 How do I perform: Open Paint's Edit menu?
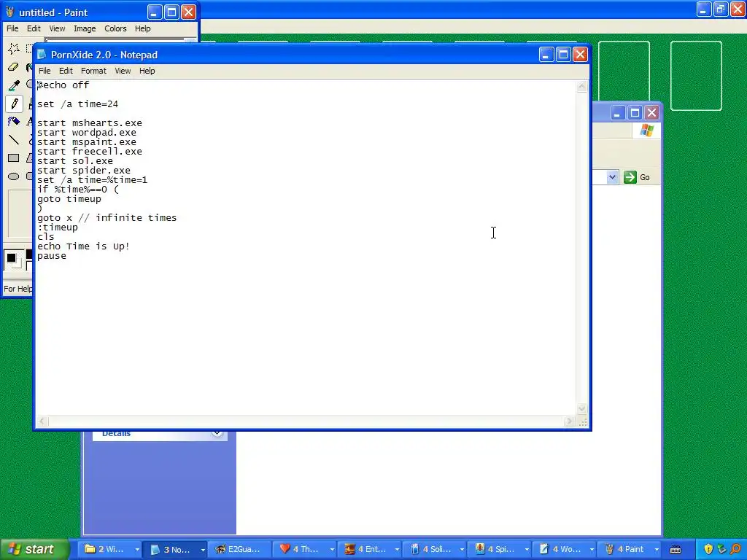click(x=34, y=28)
